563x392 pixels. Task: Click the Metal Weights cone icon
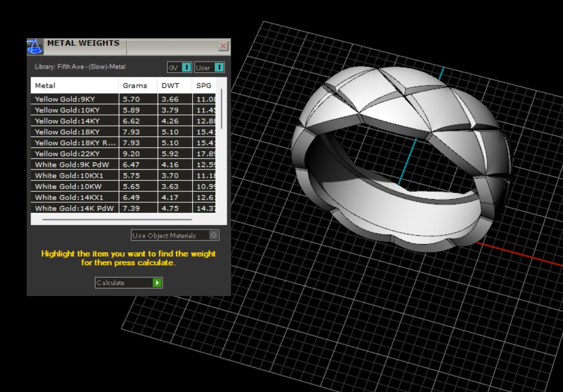35,47
